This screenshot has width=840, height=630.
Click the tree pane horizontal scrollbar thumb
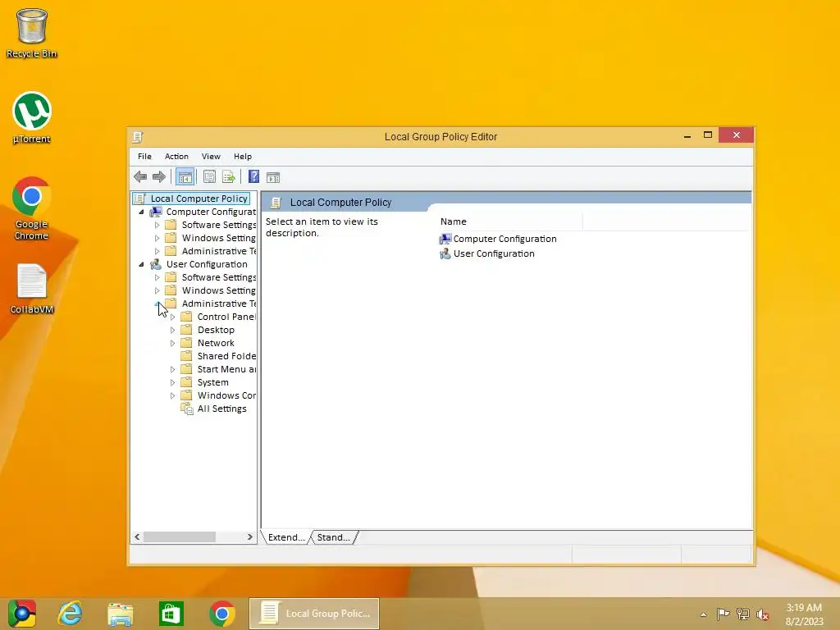coord(180,536)
